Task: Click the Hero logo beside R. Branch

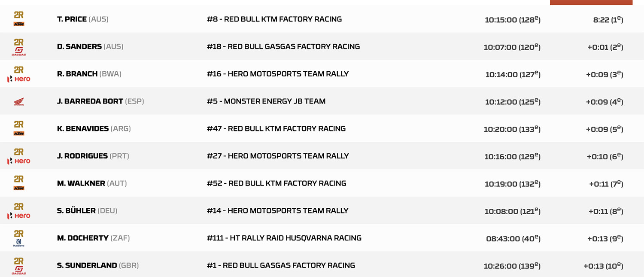Action: [19, 79]
